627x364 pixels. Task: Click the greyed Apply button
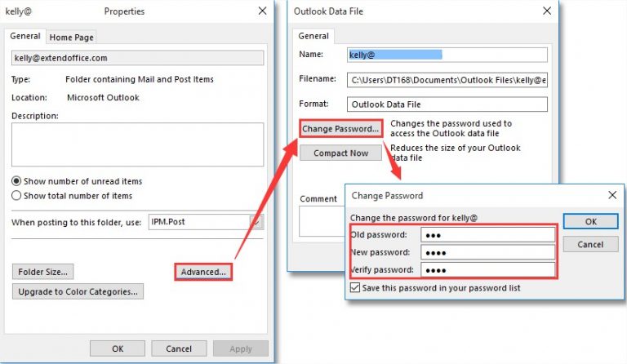click(241, 348)
